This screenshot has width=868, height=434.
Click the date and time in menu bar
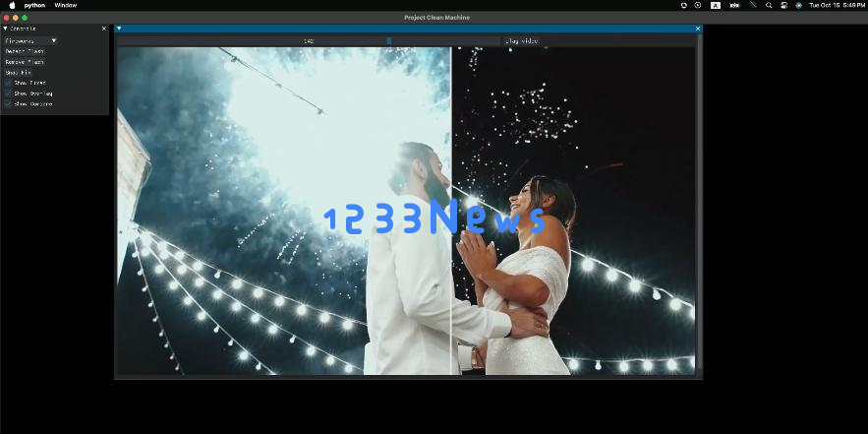coord(837,5)
